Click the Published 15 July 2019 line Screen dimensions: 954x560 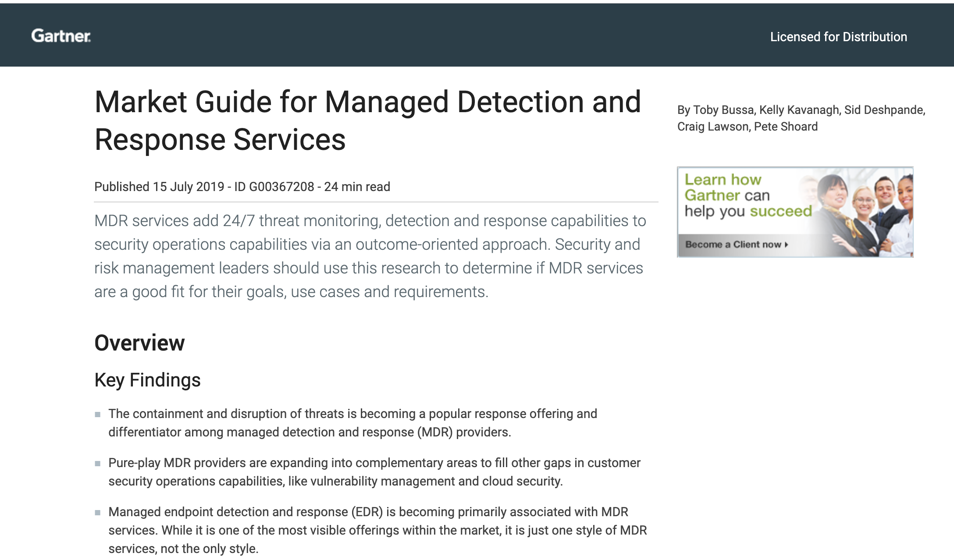[x=242, y=187]
